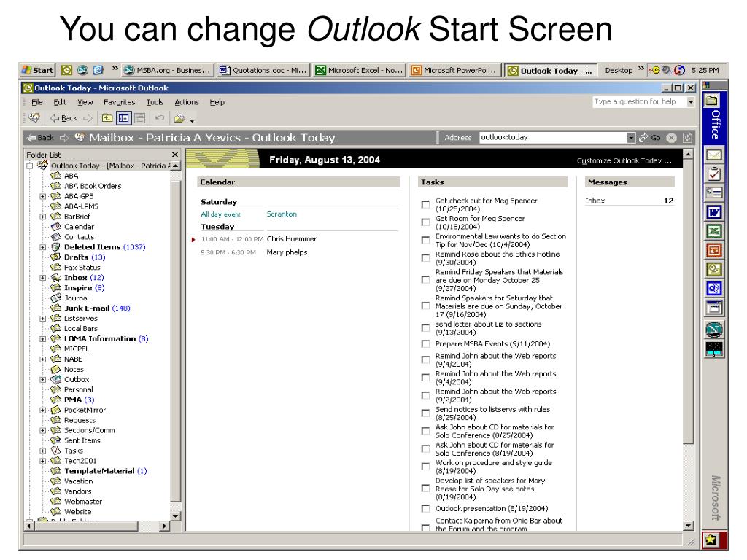Open the Actions menu
Viewport: 747px width, 560px height.
187,102
